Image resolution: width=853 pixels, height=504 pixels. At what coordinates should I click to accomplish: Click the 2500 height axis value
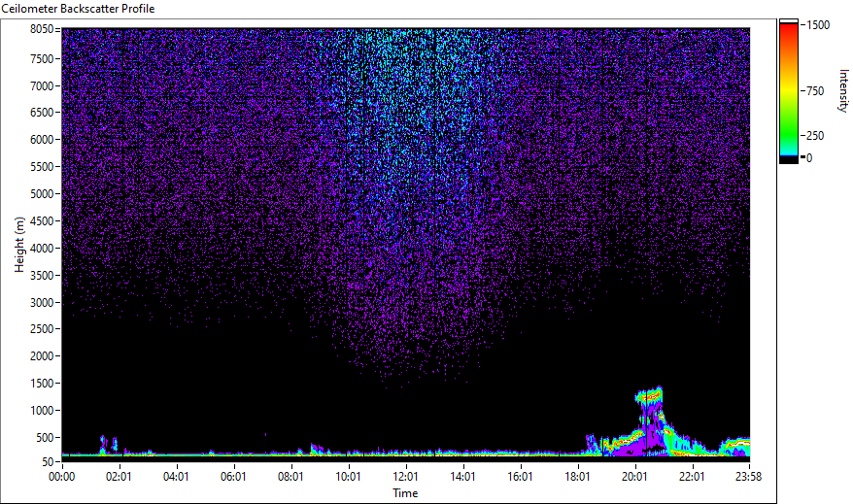(42, 329)
